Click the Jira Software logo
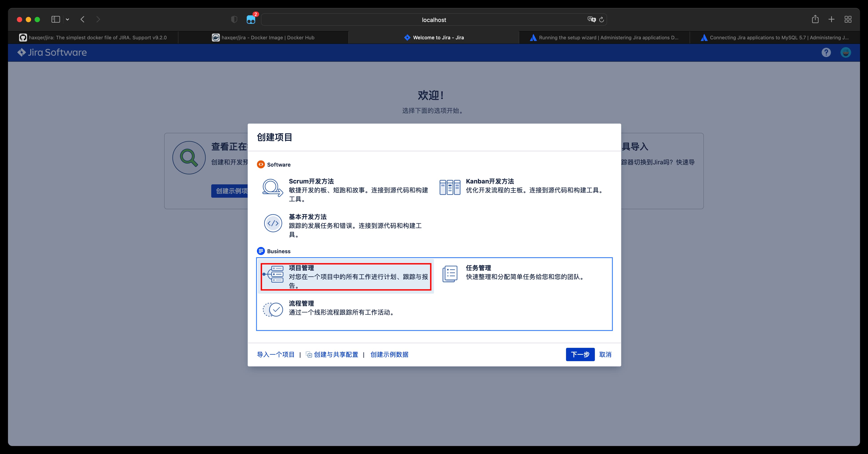868x454 pixels. coord(52,52)
